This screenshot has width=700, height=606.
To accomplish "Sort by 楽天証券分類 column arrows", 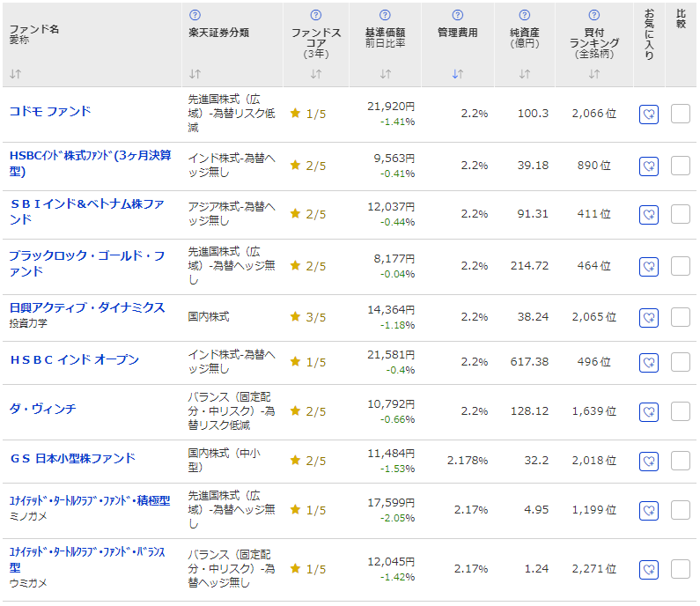I will [x=195, y=74].
